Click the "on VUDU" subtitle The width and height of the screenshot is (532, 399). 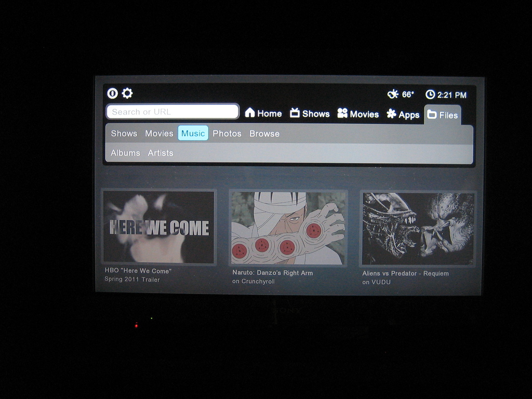click(x=376, y=282)
